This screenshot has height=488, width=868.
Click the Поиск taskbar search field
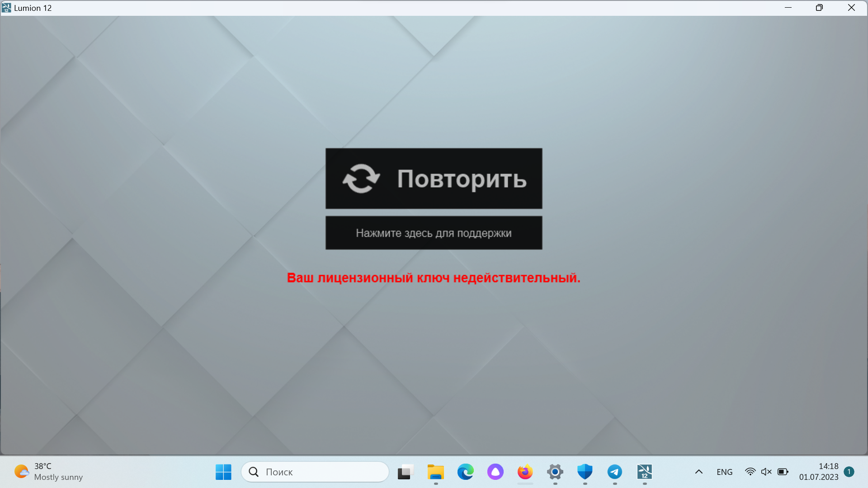(x=315, y=472)
